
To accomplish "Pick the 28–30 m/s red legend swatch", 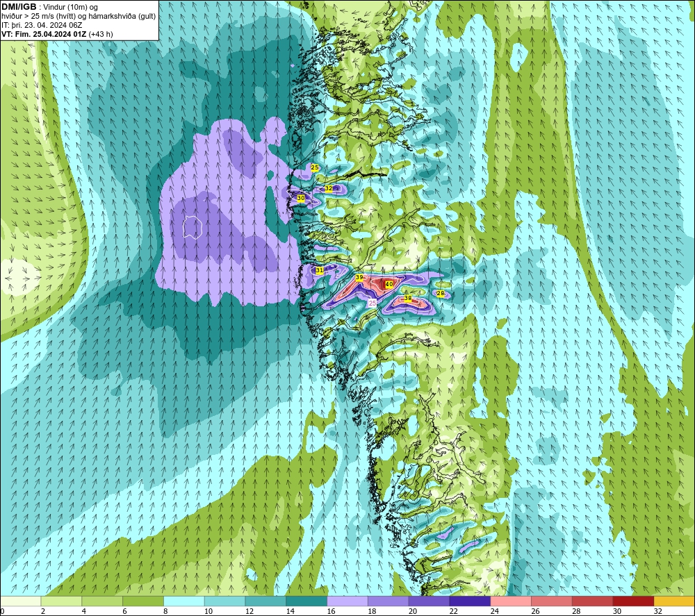I will point(593,601).
